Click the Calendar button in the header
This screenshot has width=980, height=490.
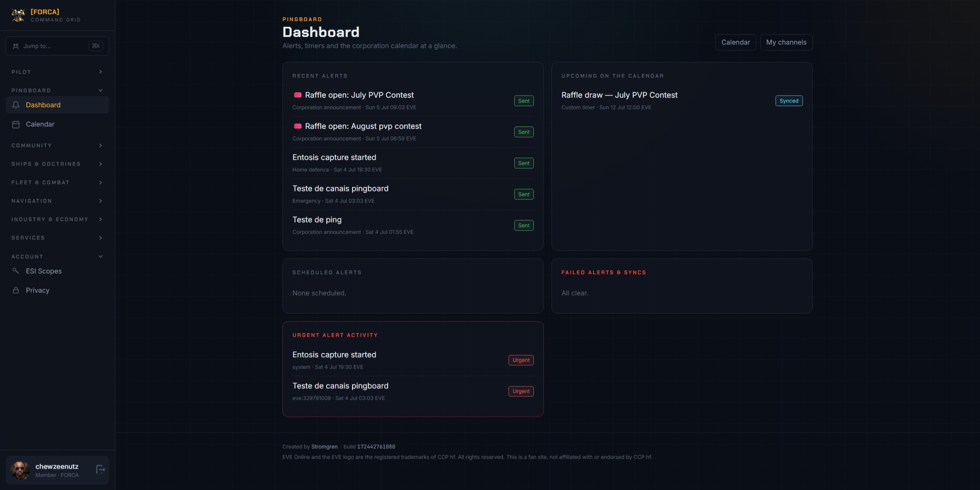[735, 42]
